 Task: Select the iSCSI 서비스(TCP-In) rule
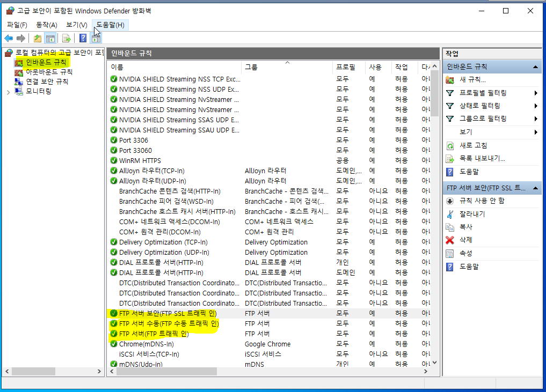(269, 354)
